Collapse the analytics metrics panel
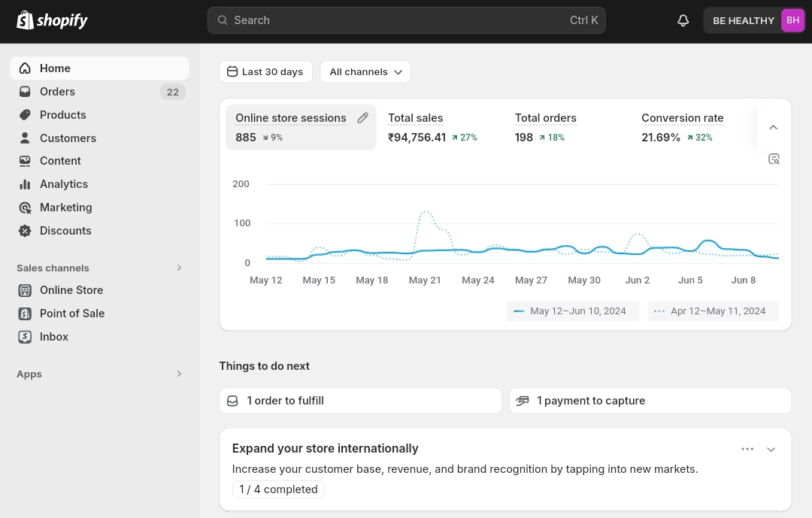This screenshot has width=812, height=518. click(773, 127)
